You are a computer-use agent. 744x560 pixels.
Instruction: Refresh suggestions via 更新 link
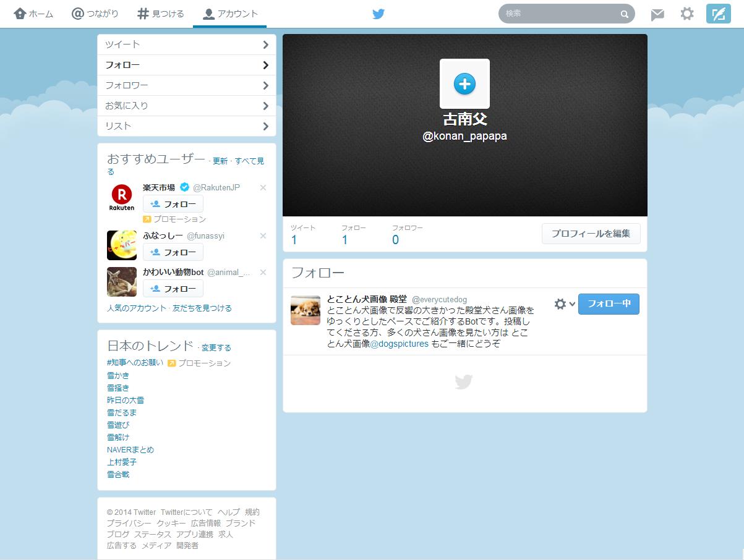click(220, 161)
